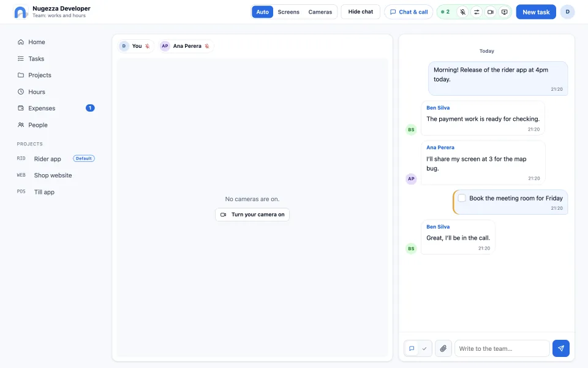This screenshot has width=588, height=368.
Task: Tick the Book the meeting room checkbox
Action: pyautogui.click(x=462, y=198)
